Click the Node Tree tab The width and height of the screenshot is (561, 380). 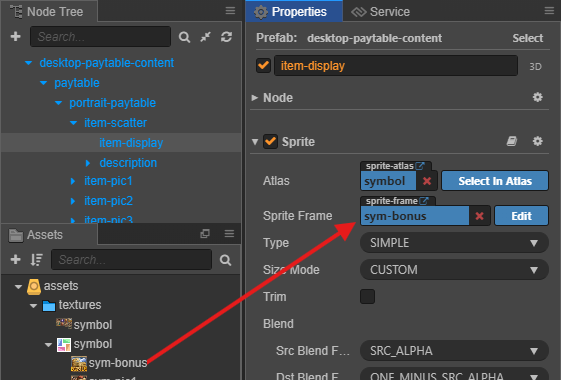pos(49,11)
